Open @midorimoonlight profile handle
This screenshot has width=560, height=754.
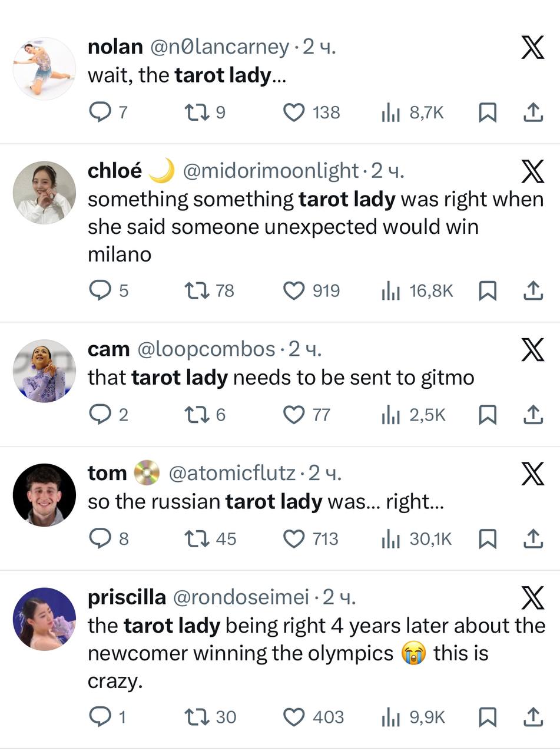coord(270,171)
